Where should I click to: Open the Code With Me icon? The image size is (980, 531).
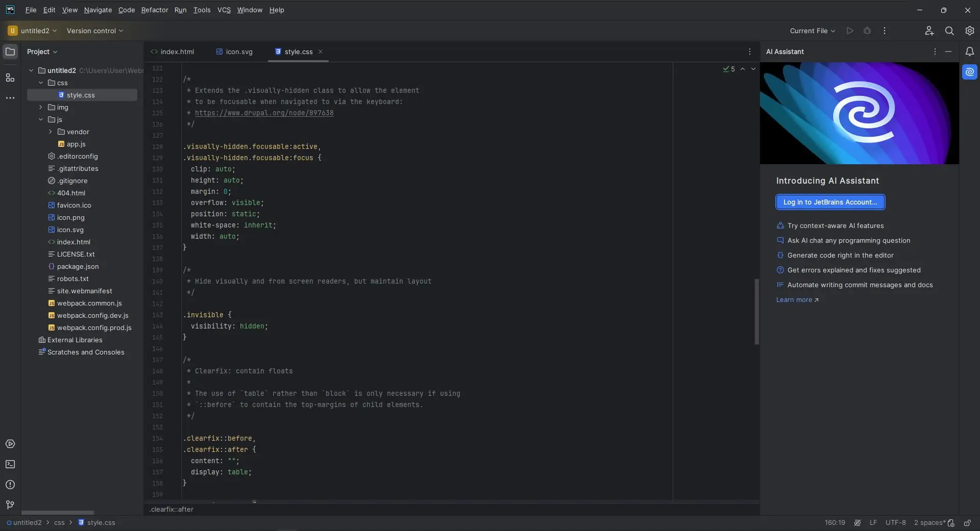pyautogui.click(x=929, y=31)
